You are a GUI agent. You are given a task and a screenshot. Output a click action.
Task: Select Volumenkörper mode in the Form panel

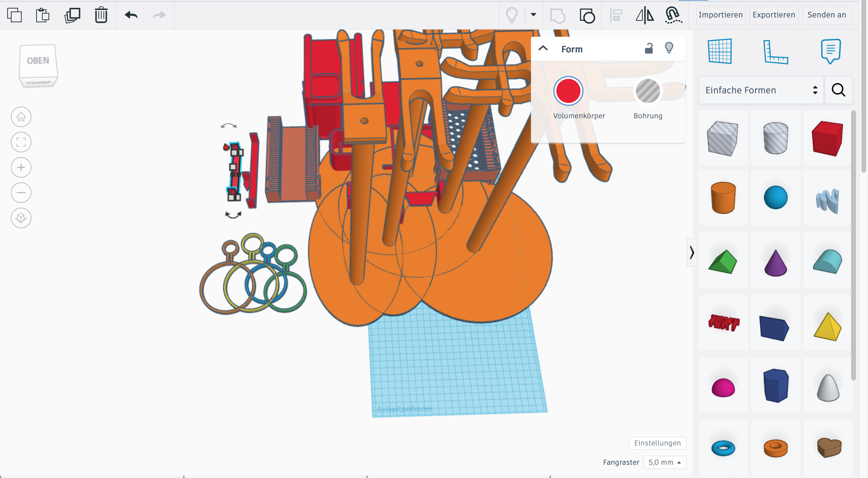568,91
